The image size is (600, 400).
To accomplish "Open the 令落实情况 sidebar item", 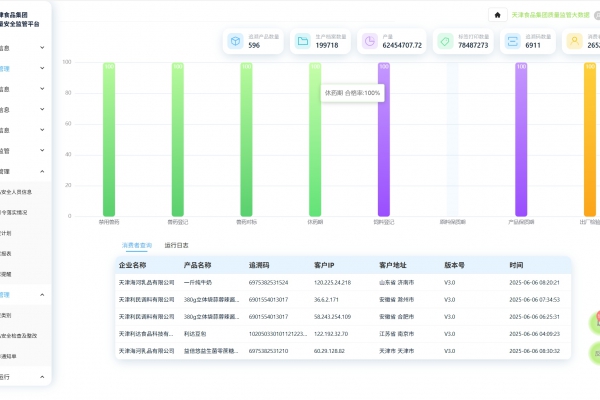I will [x=14, y=212].
